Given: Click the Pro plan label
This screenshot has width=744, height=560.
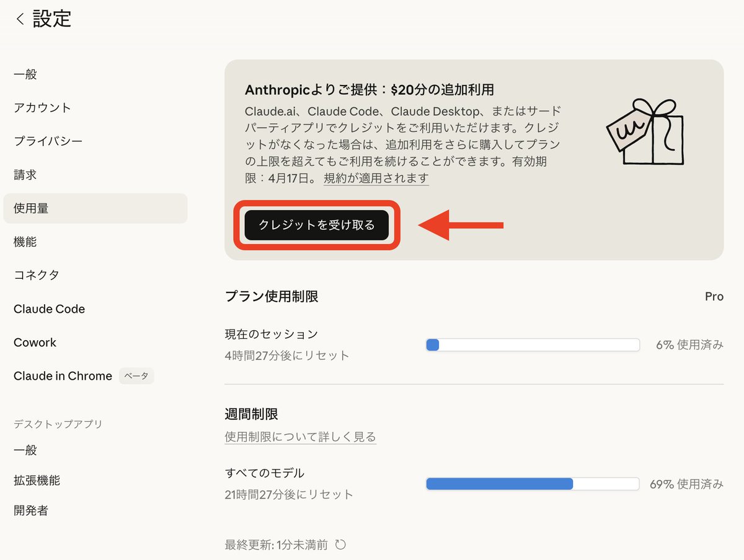Looking at the screenshot, I should pyautogui.click(x=714, y=297).
